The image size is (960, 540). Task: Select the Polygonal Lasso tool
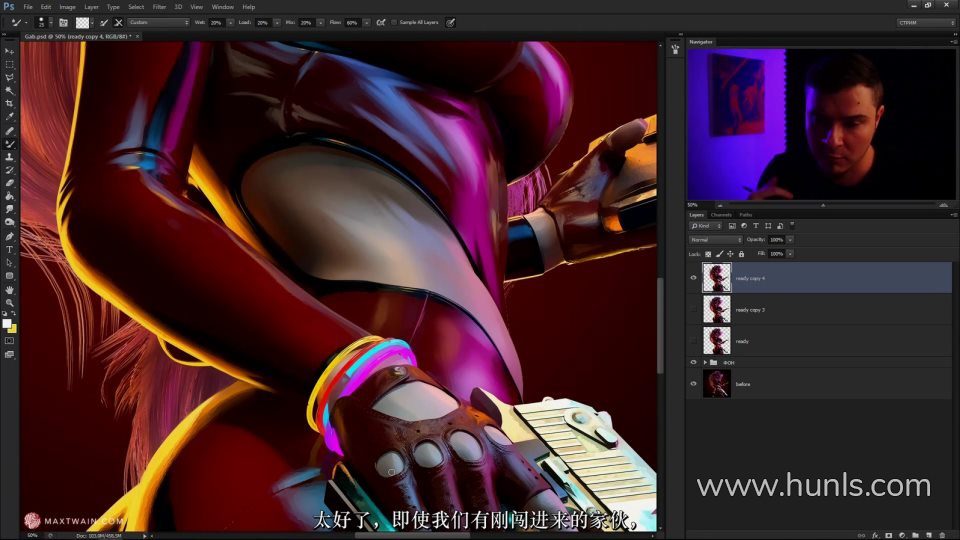(x=9, y=78)
